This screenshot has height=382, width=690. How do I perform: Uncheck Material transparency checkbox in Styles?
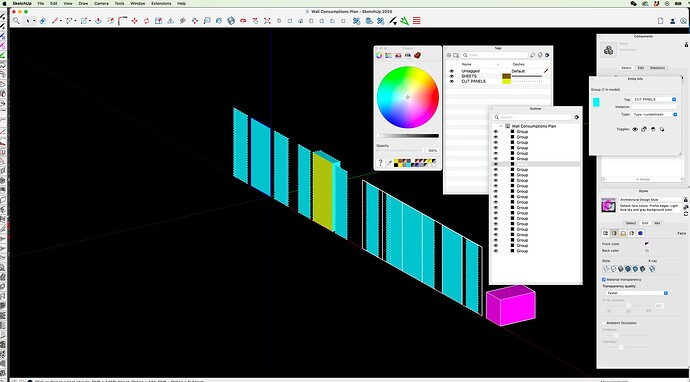click(604, 279)
